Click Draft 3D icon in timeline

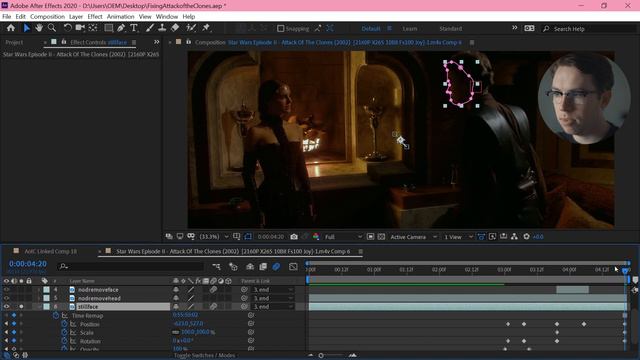pyautogui.click(x=233, y=267)
